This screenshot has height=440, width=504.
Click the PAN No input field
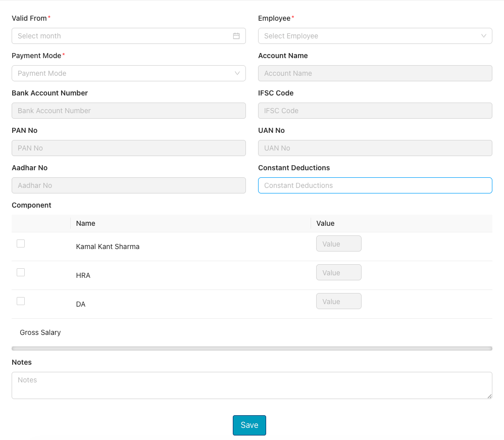(x=129, y=148)
